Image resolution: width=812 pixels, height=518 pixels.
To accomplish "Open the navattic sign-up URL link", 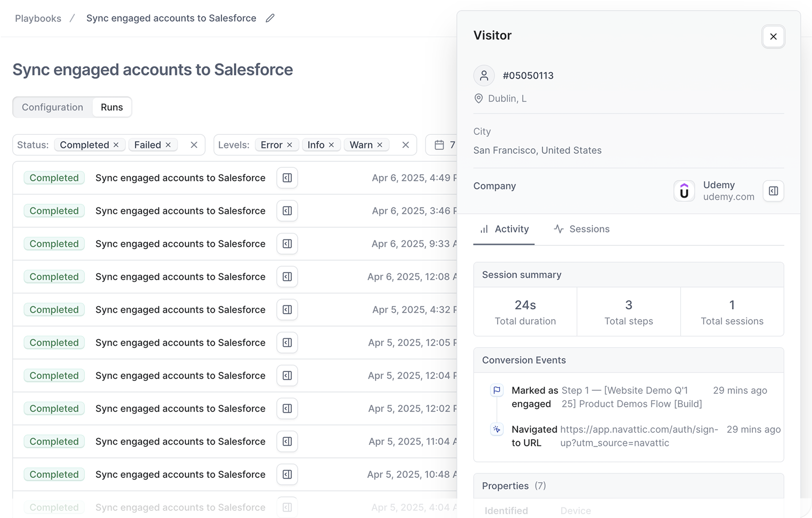I will click(x=639, y=436).
